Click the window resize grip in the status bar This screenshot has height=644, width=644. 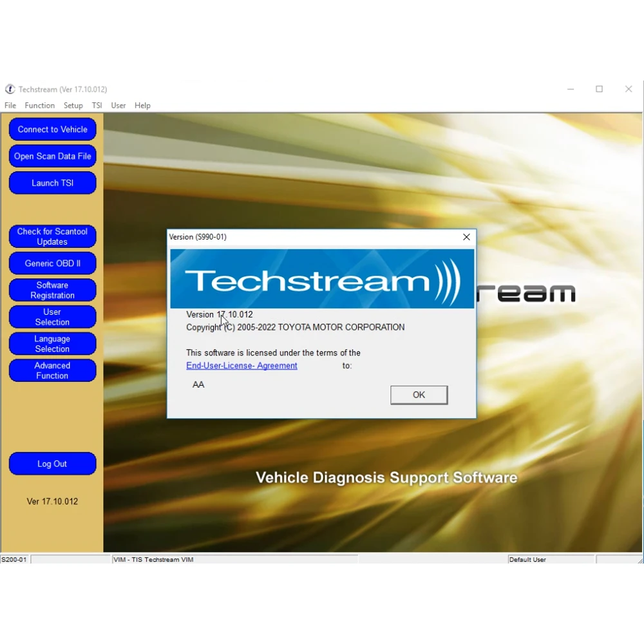point(640,560)
